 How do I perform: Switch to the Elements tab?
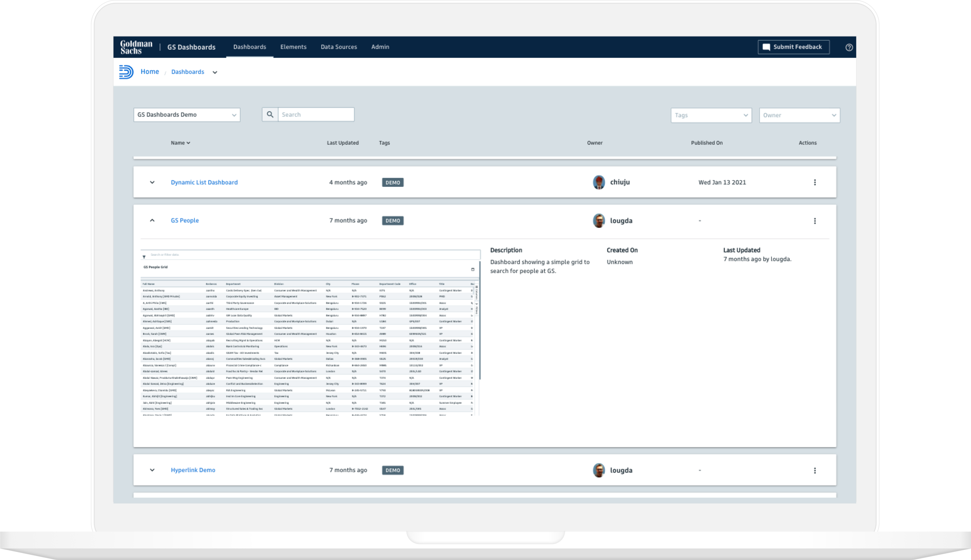pyautogui.click(x=294, y=47)
